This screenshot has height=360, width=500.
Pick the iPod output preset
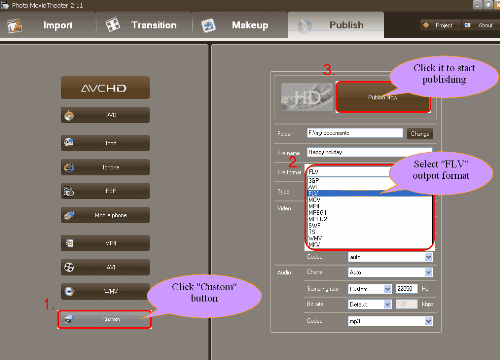click(x=105, y=143)
